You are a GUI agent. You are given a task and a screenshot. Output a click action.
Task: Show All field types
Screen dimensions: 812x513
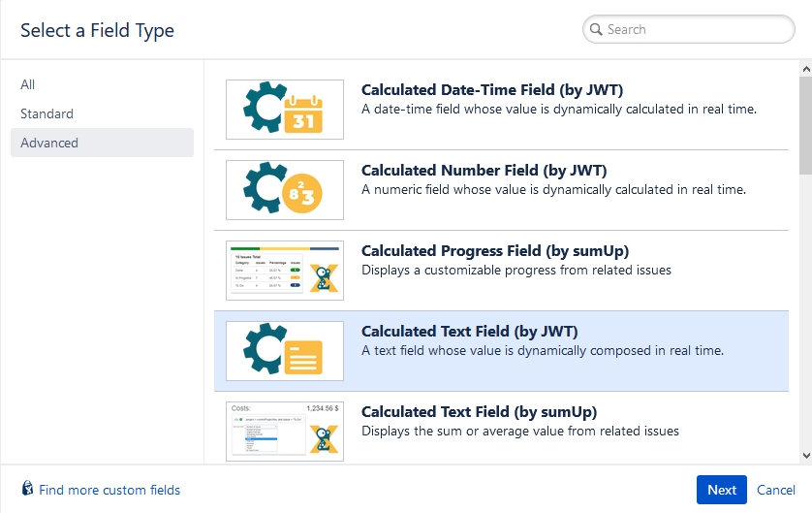tap(28, 84)
